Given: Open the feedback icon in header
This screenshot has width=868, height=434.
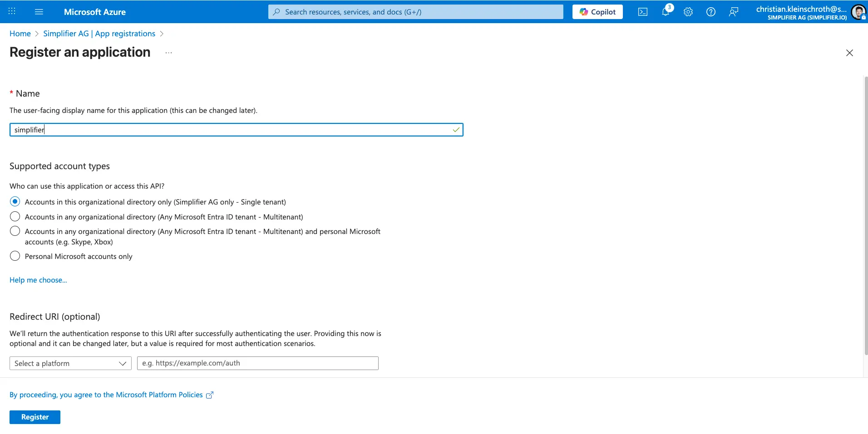Looking at the screenshot, I should [x=734, y=12].
